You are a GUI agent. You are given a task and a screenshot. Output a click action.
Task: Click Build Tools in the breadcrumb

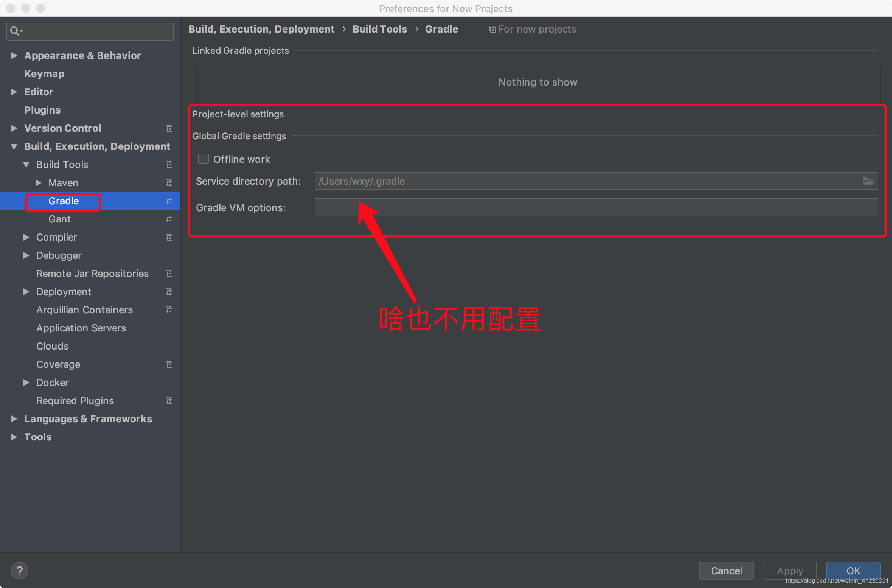pos(379,29)
